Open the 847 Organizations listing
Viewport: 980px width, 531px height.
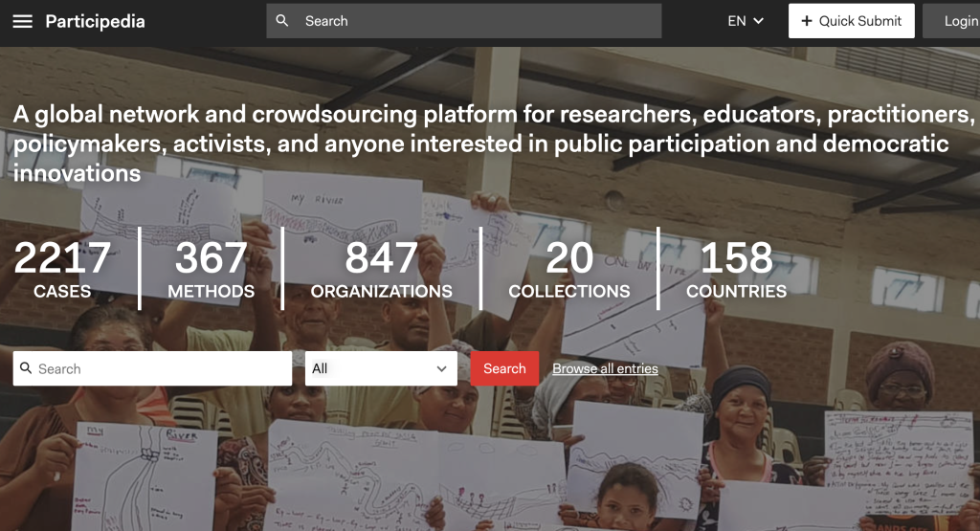381,270
